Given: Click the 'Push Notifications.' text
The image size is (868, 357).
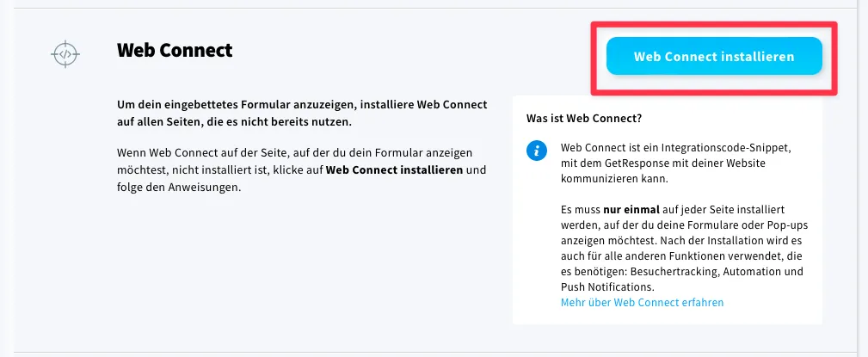Looking at the screenshot, I should [x=608, y=287].
